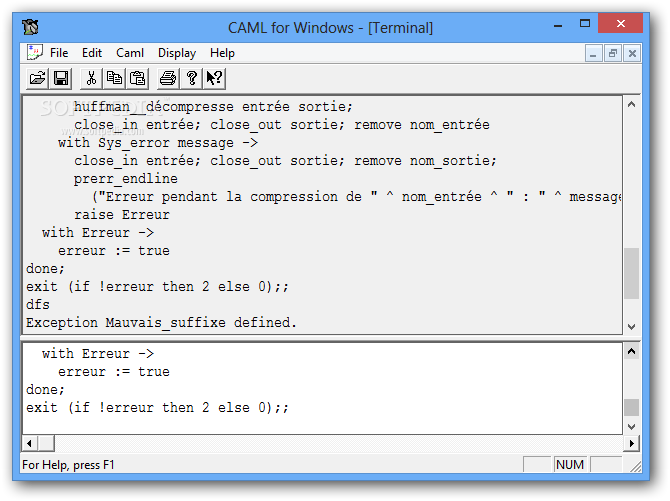Viewport: 670px width, 501px height.
Task: Click the input pane vertical scrollbar thumb
Action: tap(632, 407)
